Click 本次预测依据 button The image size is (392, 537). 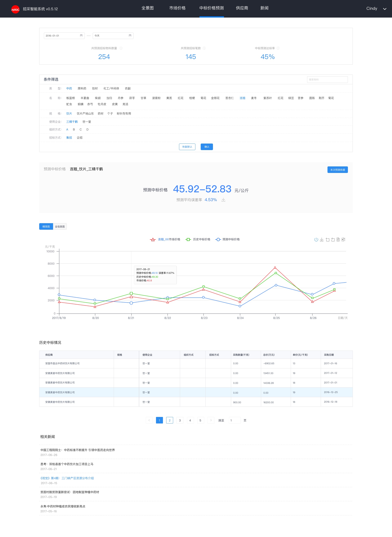pos(337,170)
